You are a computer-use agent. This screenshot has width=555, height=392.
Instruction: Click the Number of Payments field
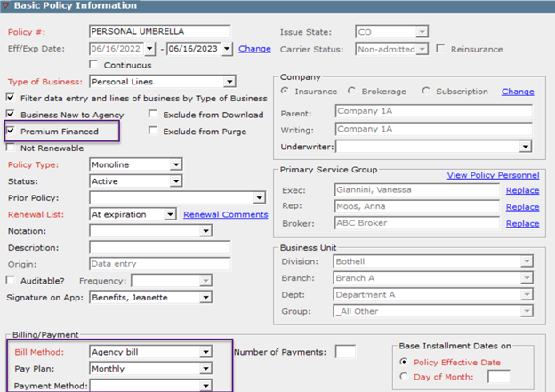345,352
